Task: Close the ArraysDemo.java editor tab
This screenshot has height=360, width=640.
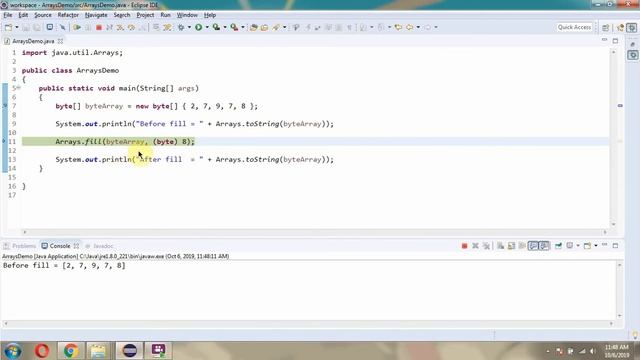Action: tap(60, 41)
